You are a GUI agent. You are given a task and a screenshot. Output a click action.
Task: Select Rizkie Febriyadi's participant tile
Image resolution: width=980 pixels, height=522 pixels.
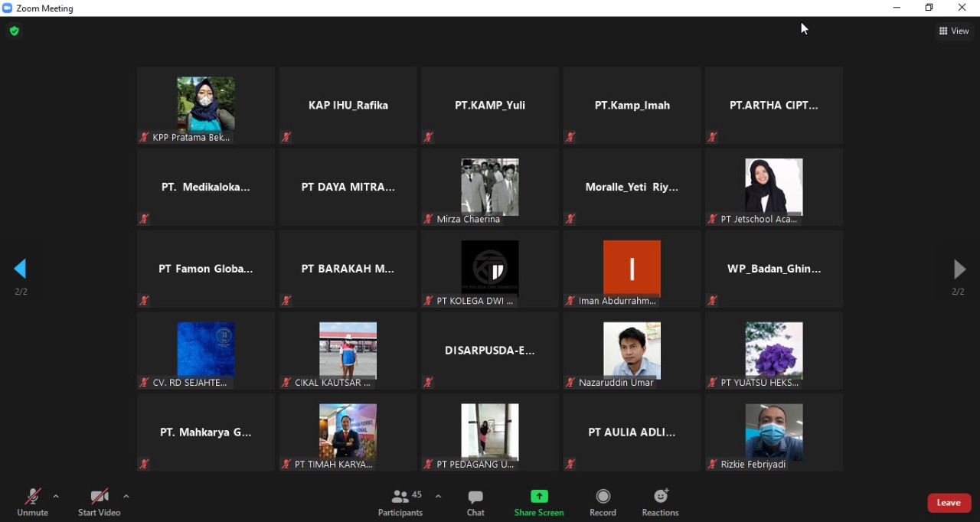pos(773,432)
